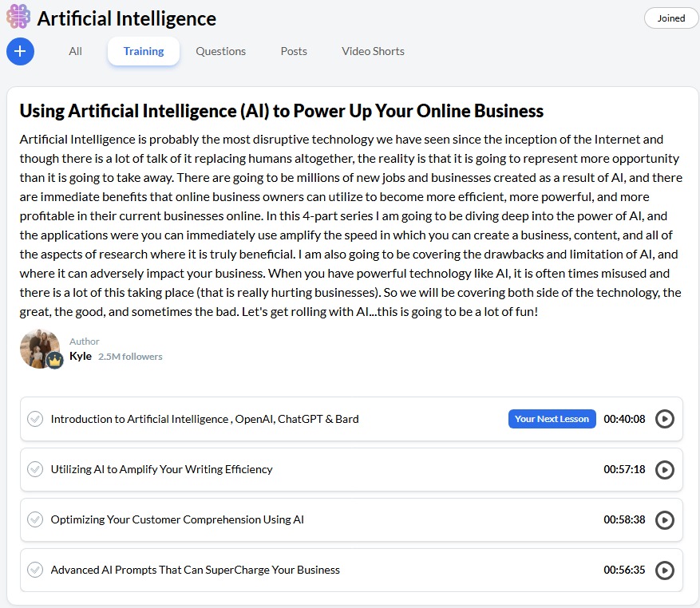Screen dimensions: 700x608
Task: Play the Introduction to Artificial Intelligence lesson
Action: tap(664, 419)
